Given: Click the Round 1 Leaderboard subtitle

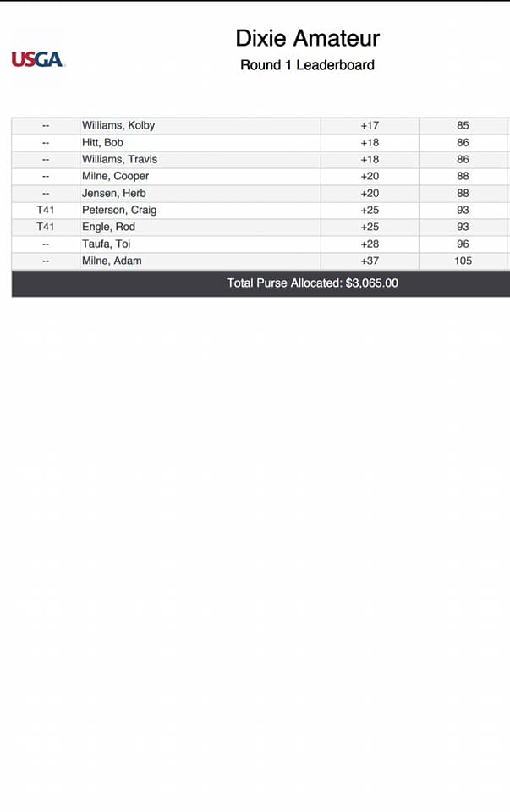Looking at the screenshot, I should [307, 65].
